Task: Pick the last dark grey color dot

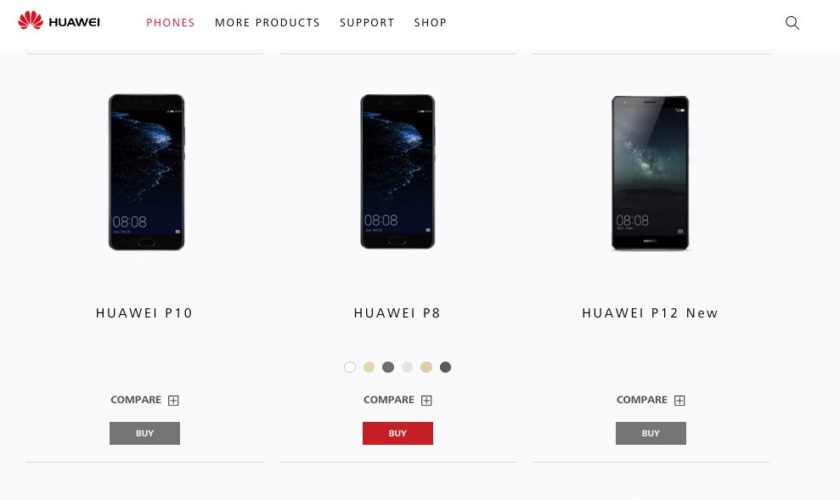Action: pyautogui.click(x=445, y=367)
